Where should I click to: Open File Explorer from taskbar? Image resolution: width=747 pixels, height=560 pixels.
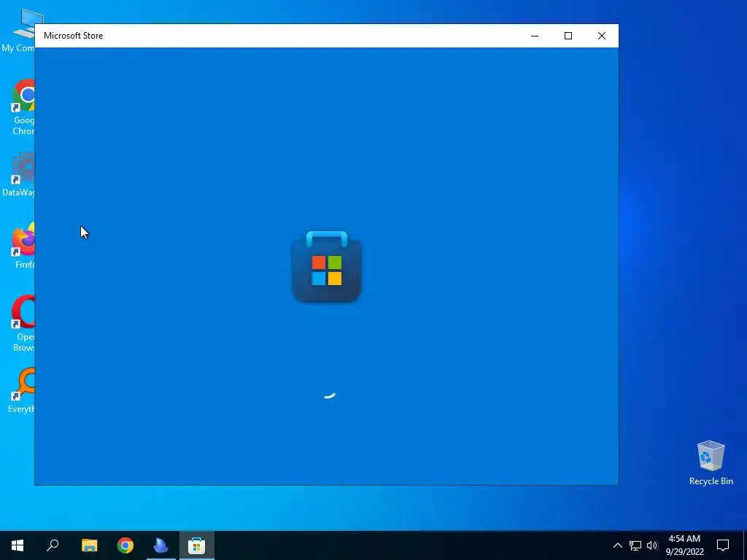(x=89, y=545)
